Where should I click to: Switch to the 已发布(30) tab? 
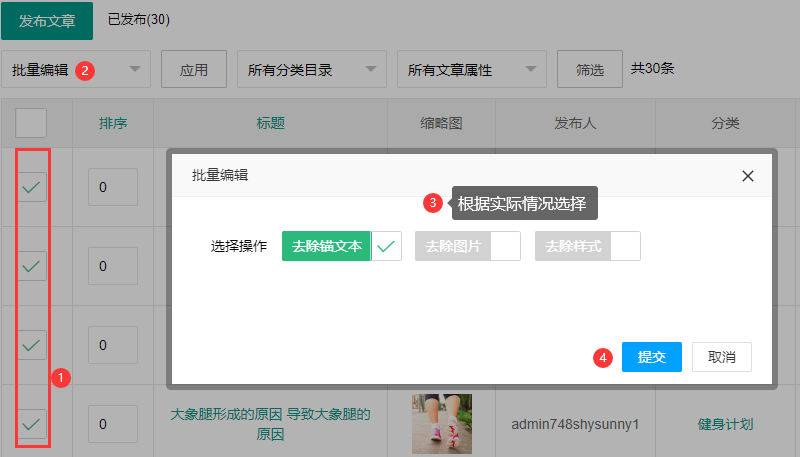coord(138,20)
